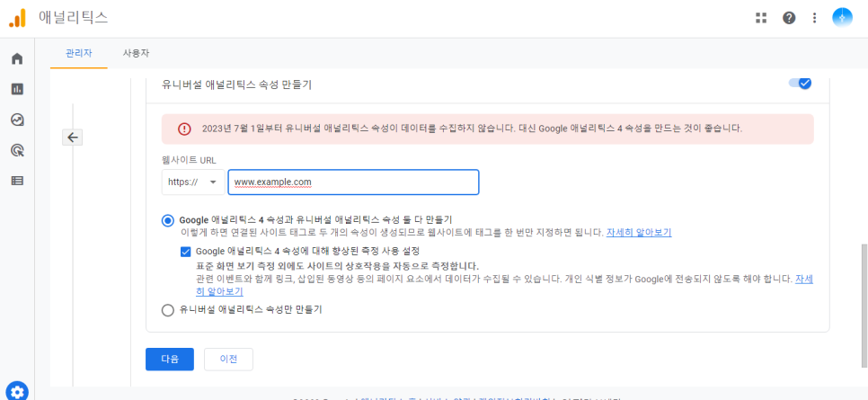Uncheck enhanced measurement for GA4 checkbox
Image resolution: width=868 pixels, height=400 pixels.
[x=186, y=252]
